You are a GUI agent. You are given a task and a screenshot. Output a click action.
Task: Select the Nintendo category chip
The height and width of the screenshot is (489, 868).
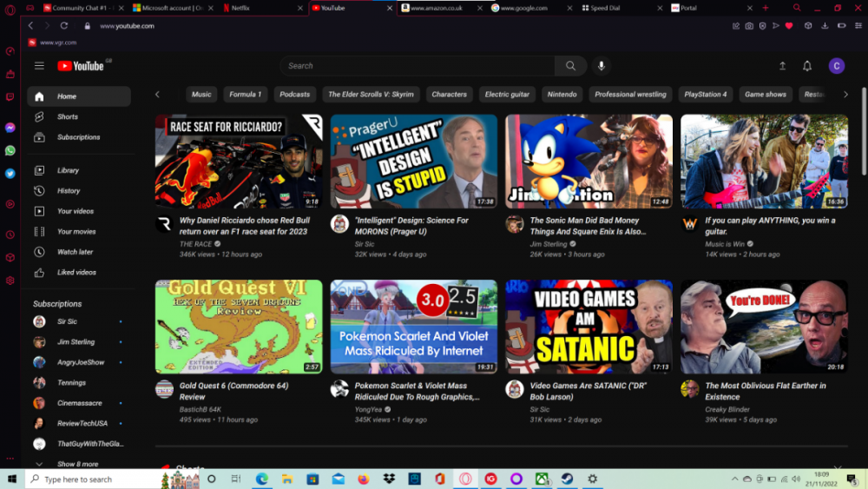click(562, 95)
